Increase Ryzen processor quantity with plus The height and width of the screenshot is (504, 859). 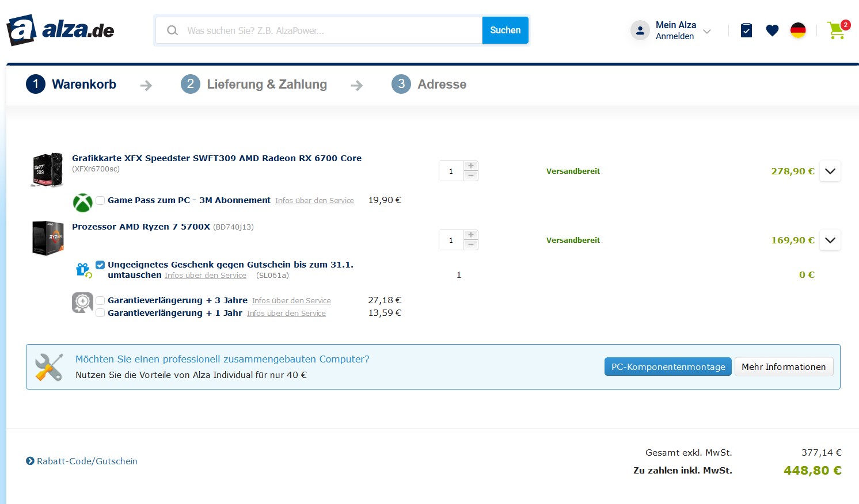click(471, 235)
